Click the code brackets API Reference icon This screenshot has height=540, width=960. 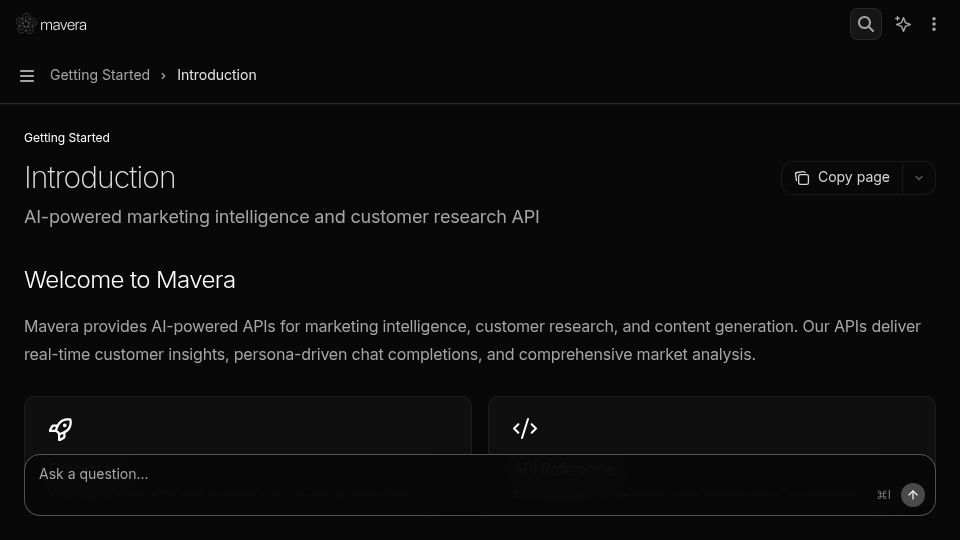(525, 429)
